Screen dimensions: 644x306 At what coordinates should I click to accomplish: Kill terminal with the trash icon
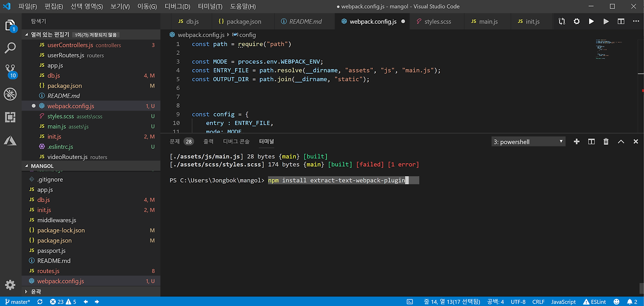(606, 142)
